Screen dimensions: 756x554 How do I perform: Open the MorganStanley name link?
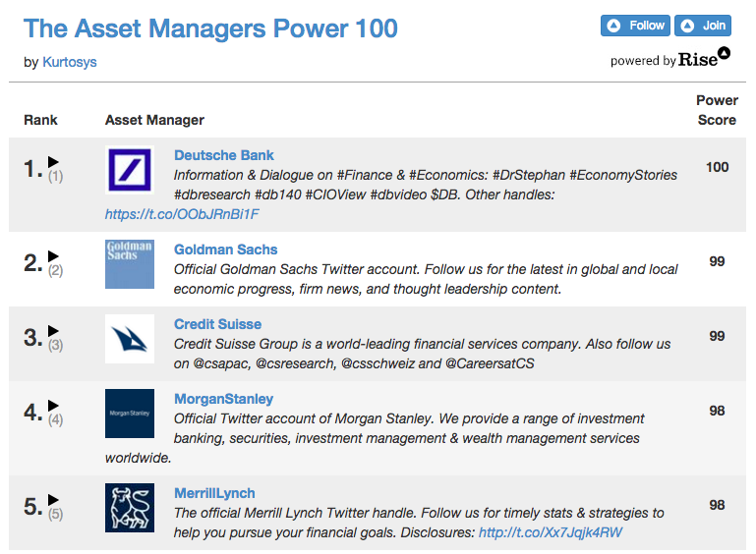click(x=224, y=399)
